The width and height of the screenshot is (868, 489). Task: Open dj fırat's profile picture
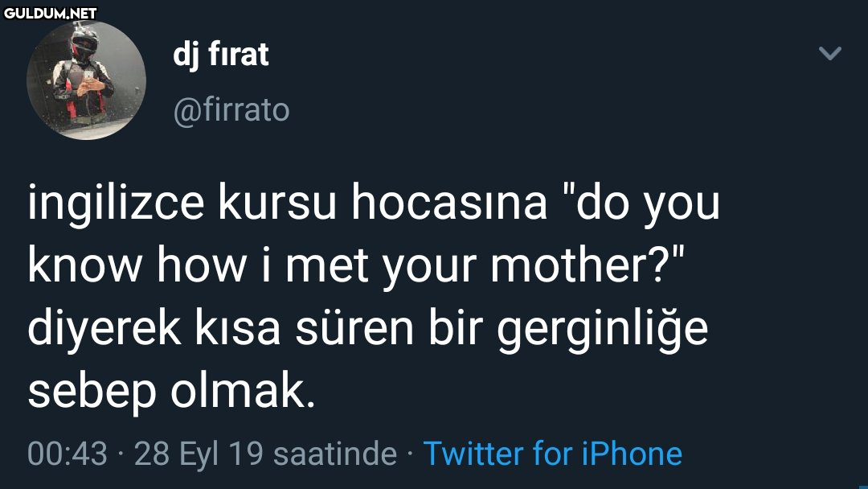(x=86, y=80)
